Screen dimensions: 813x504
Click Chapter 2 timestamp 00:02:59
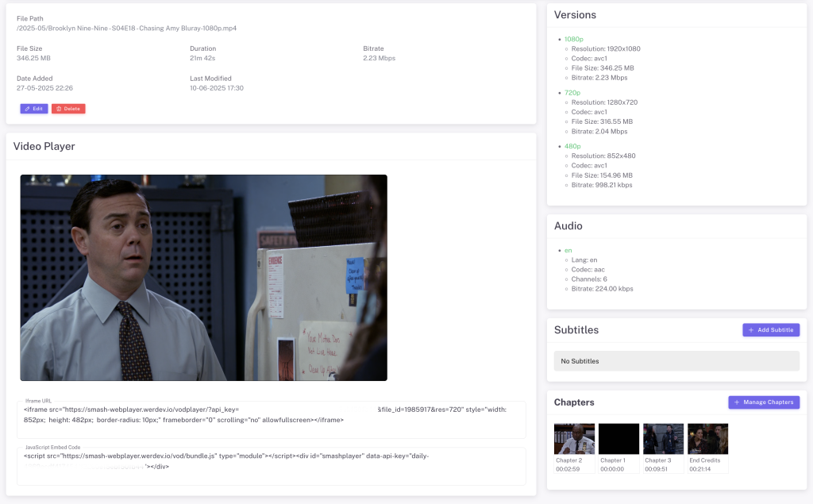pos(568,469)
